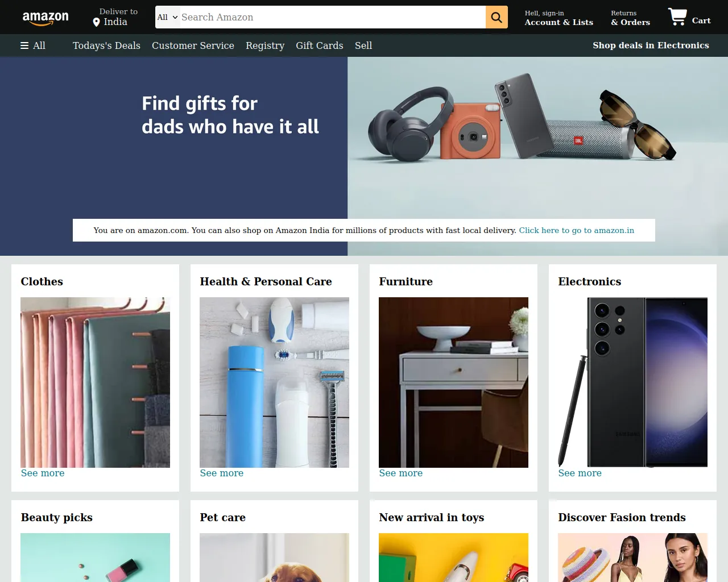Click Shop deals in Electronics
The image size is (728, 582).
651,45
